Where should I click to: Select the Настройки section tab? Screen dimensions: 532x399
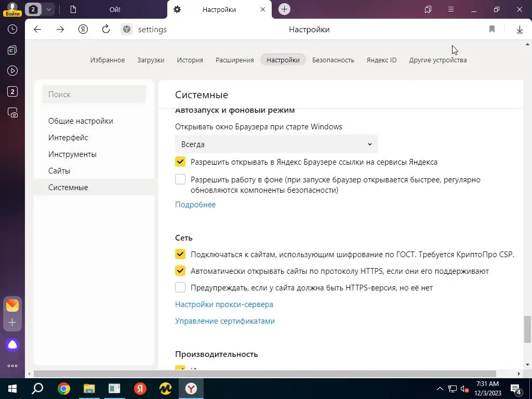pyautogui.click(x=283, y=60)
